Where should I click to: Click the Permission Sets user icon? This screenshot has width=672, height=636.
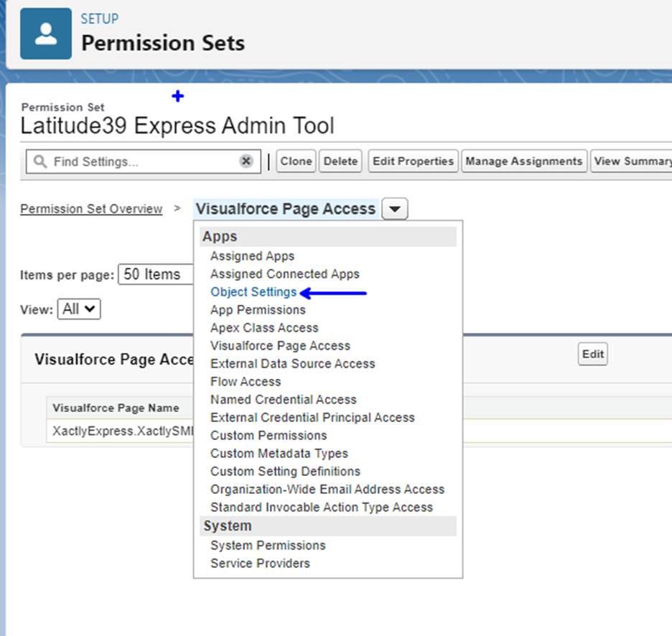click(x=46, y=34)
